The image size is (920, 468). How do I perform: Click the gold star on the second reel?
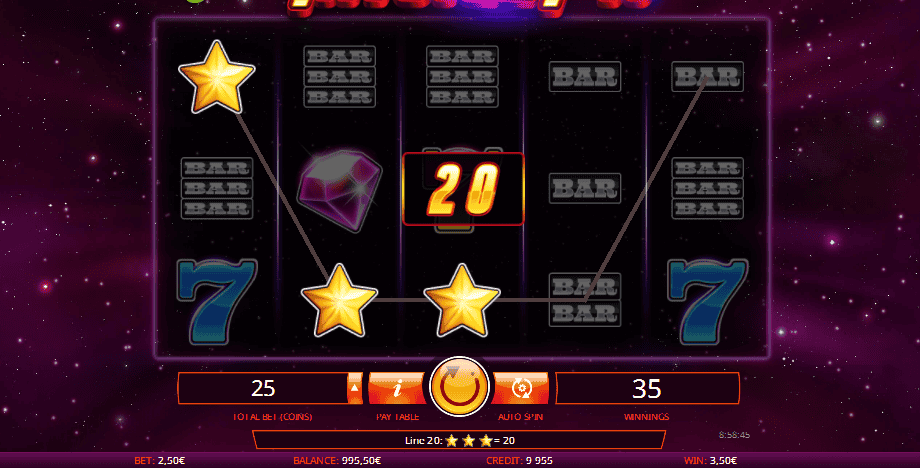(339, 300)
